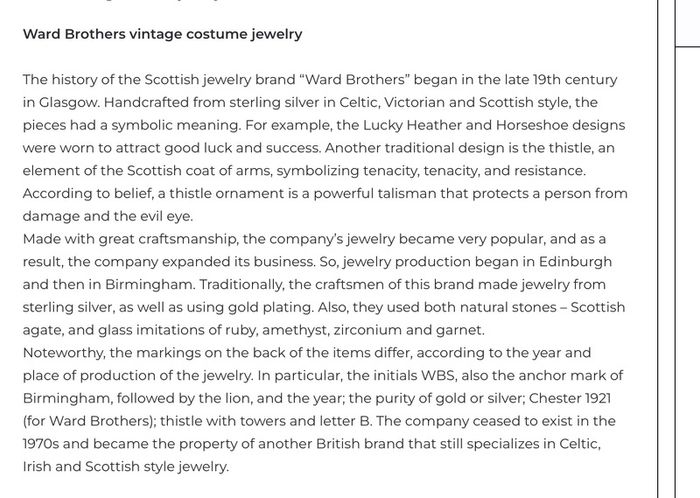
Task: Click the word 'craftsmanship'
Action: click(x=188, y=239)
